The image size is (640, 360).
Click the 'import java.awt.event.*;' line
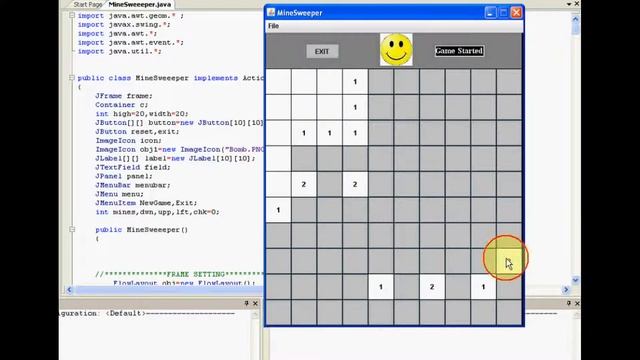coord(131,42)
